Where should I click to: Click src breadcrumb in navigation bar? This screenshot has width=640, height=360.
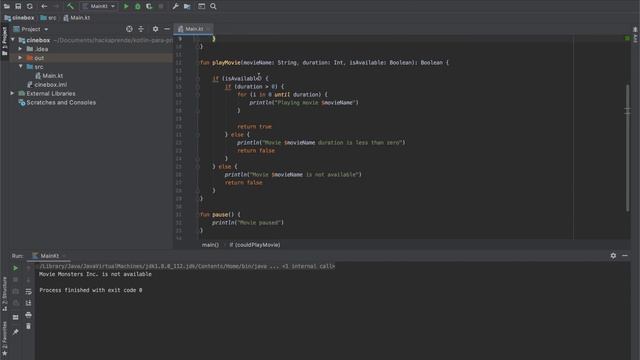tap(49, 18)
